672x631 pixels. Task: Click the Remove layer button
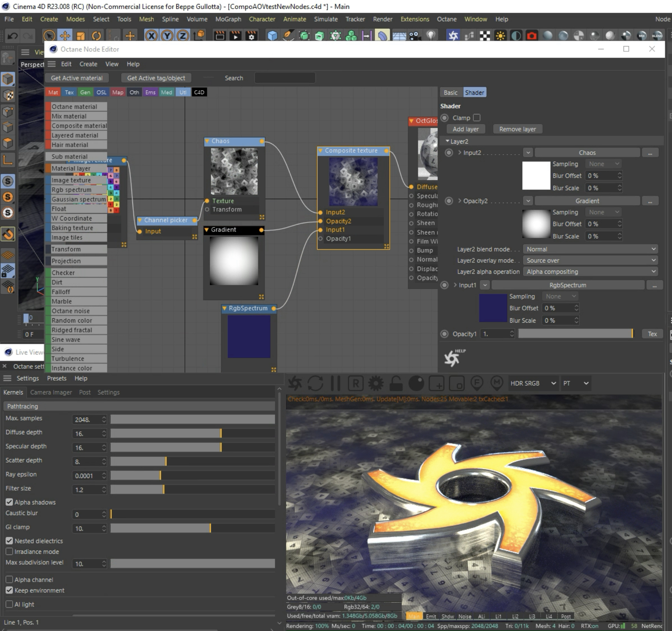pos(517,129)
